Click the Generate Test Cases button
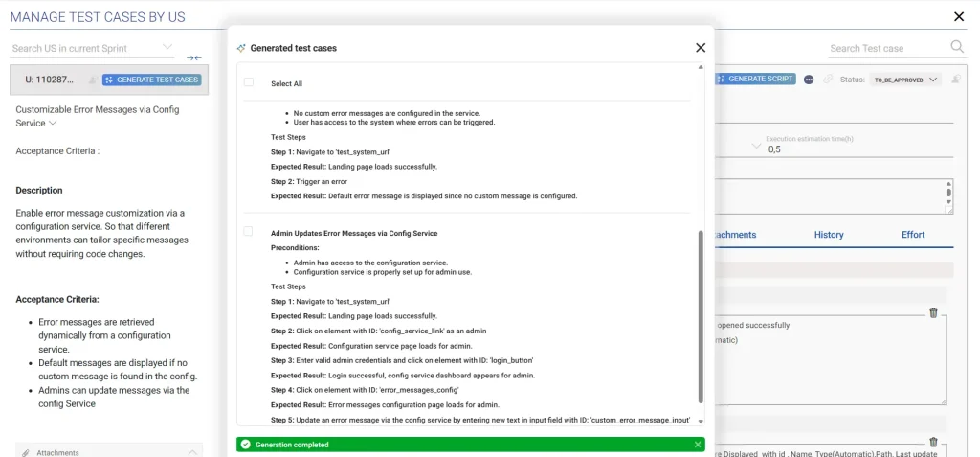This screenshot has width=980, height=457. coord(152,80)
